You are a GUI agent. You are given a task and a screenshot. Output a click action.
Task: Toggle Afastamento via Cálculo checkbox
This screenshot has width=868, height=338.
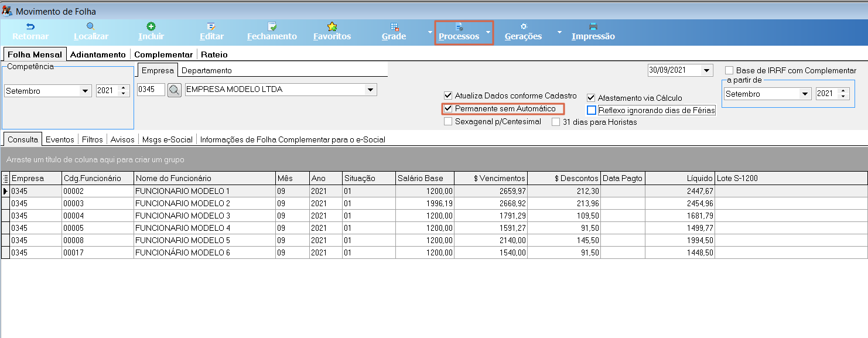click(591, 98)
